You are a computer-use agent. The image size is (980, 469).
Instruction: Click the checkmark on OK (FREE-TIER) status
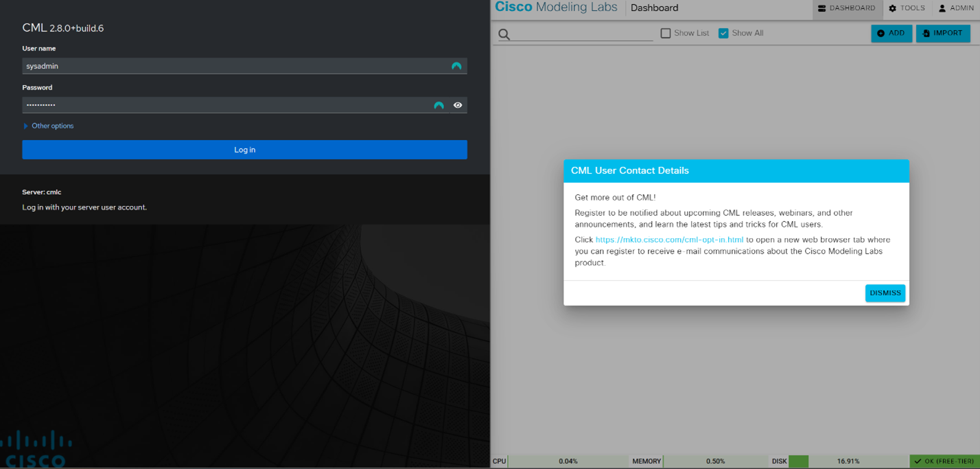pos(918,461)
